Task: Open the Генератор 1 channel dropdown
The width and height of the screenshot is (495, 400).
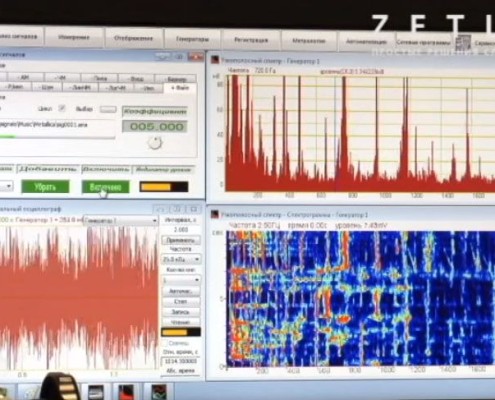Action: point(121,221)
